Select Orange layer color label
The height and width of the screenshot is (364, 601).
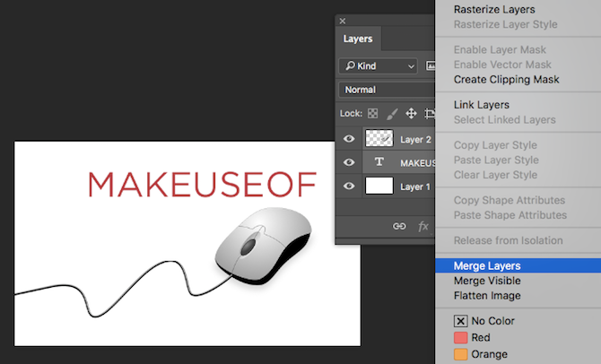click(x=480, y=354)
